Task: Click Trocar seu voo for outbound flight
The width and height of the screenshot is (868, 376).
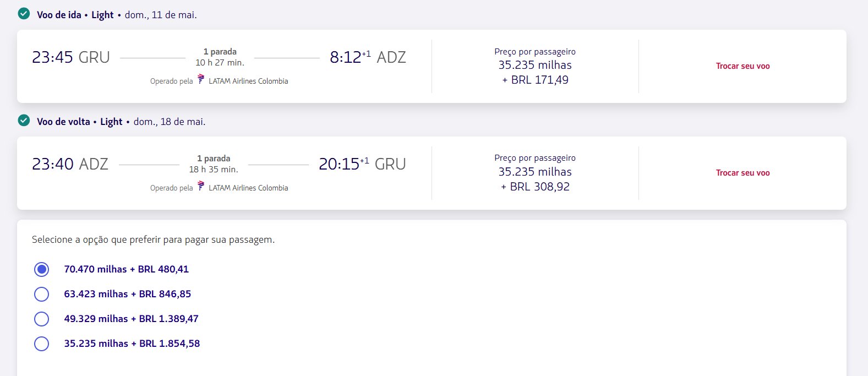Action: (743, 66)
